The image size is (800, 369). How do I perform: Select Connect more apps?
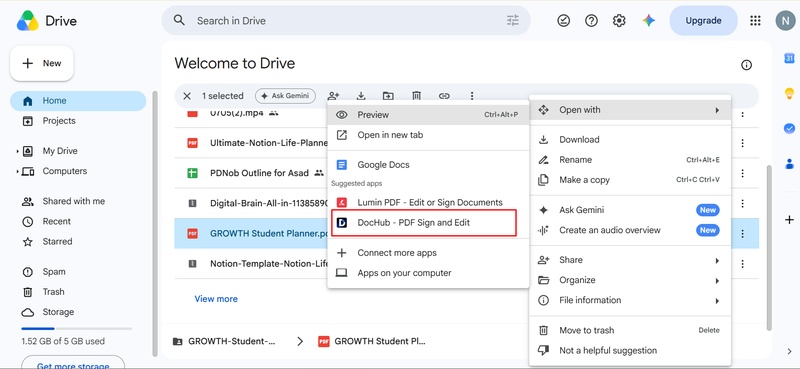point(428,253)
